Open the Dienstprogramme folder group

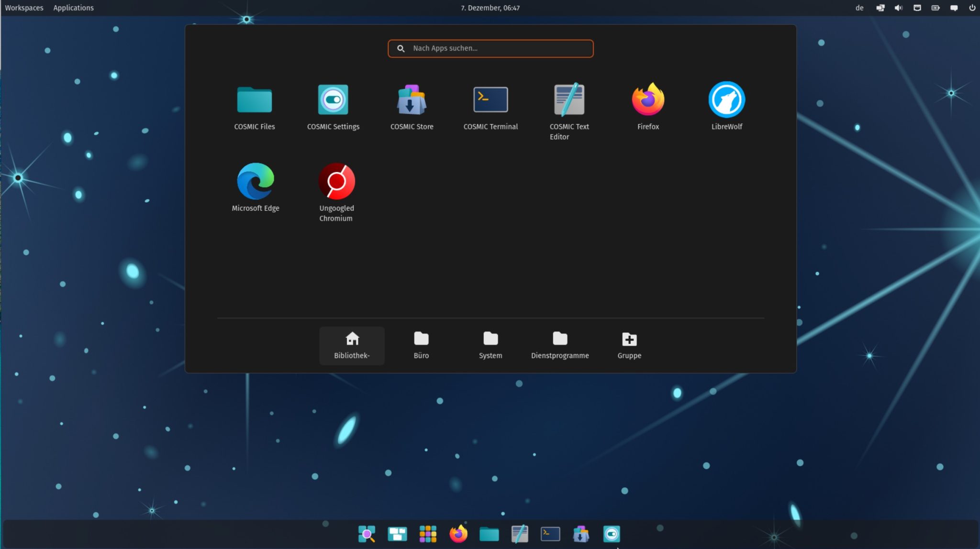[x=560, y=346]
